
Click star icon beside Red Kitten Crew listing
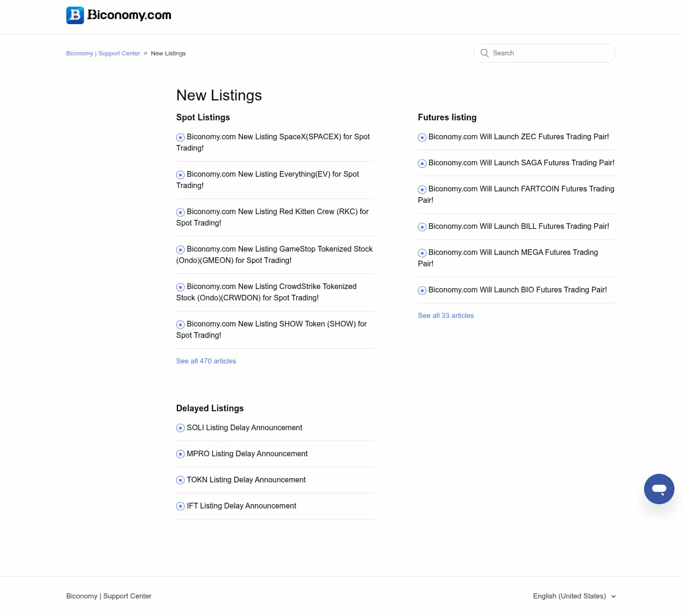tap(180, 212)
